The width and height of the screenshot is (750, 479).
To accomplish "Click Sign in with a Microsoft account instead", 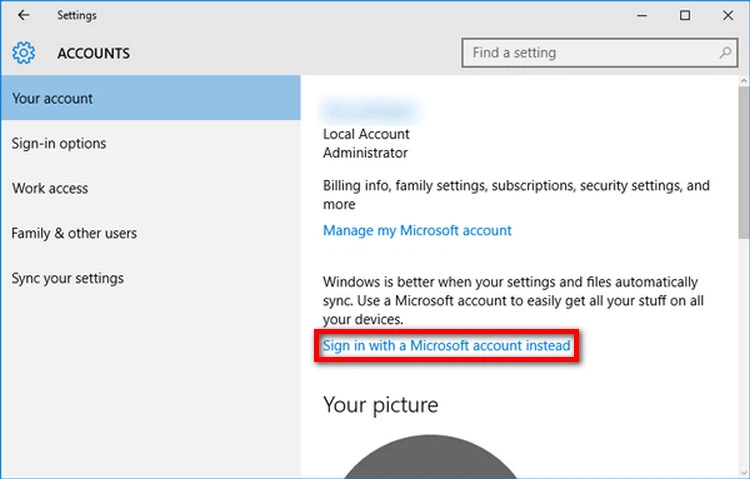I will [x=446, y=345].
